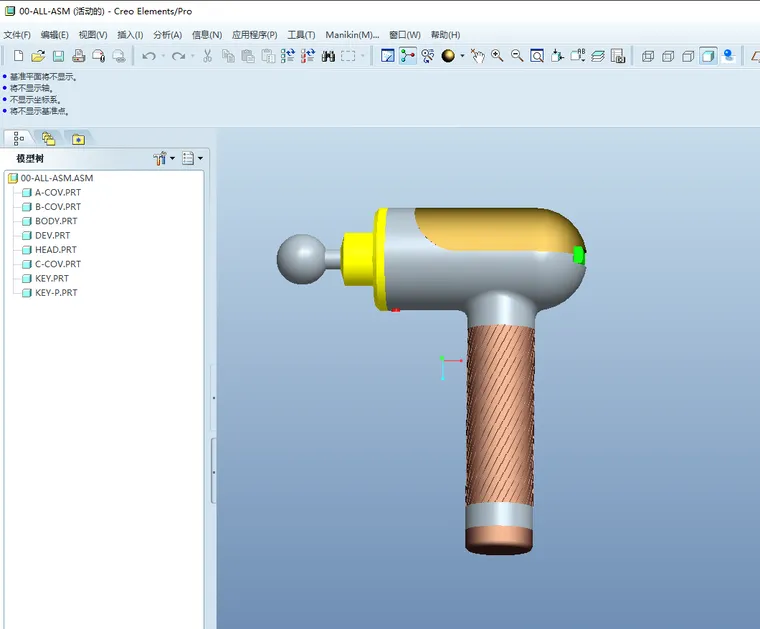This screenshot has width=760, height=629.
Task: Refit the model to the screen
Action: coord(537,56)
